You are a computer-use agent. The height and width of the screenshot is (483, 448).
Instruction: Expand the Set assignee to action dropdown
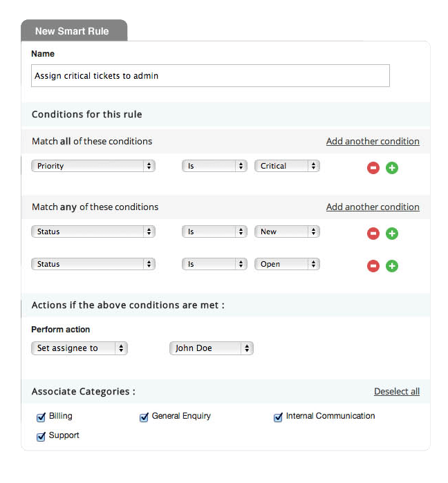click(80, 348)
